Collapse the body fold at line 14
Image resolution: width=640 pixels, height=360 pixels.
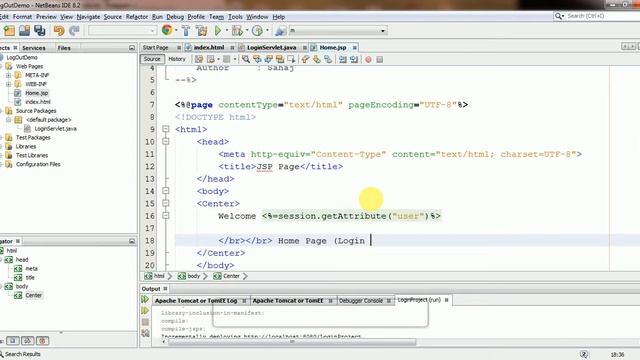coord(166,191)
